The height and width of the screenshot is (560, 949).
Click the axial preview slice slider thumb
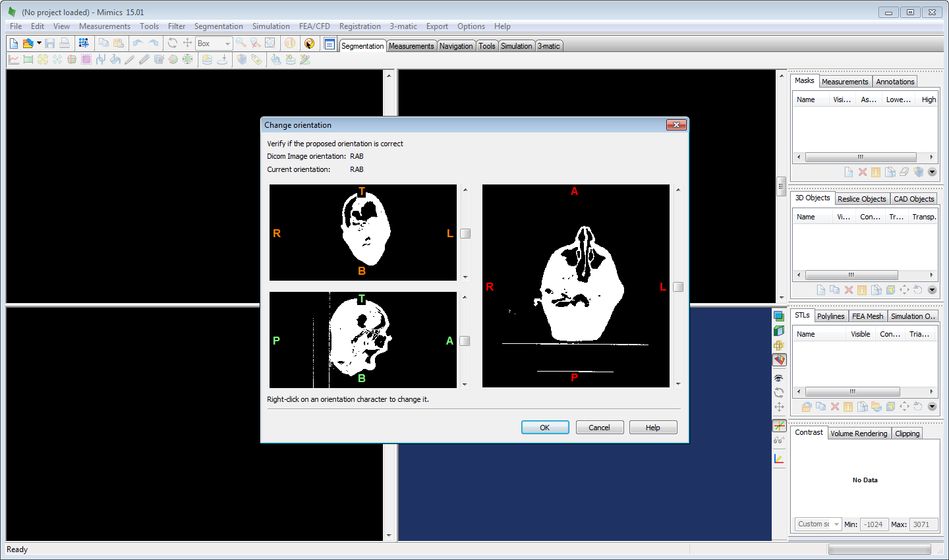click(678, 287)
